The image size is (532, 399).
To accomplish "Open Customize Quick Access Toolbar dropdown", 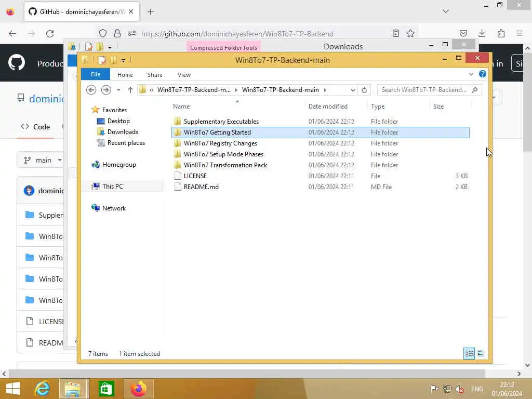I will [x=123, y=61].
